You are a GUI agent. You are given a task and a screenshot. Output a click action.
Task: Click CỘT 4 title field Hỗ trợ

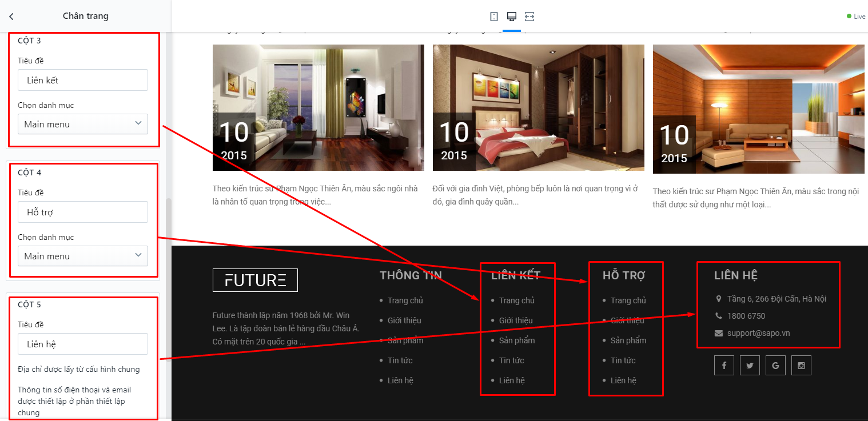[83, 212]
